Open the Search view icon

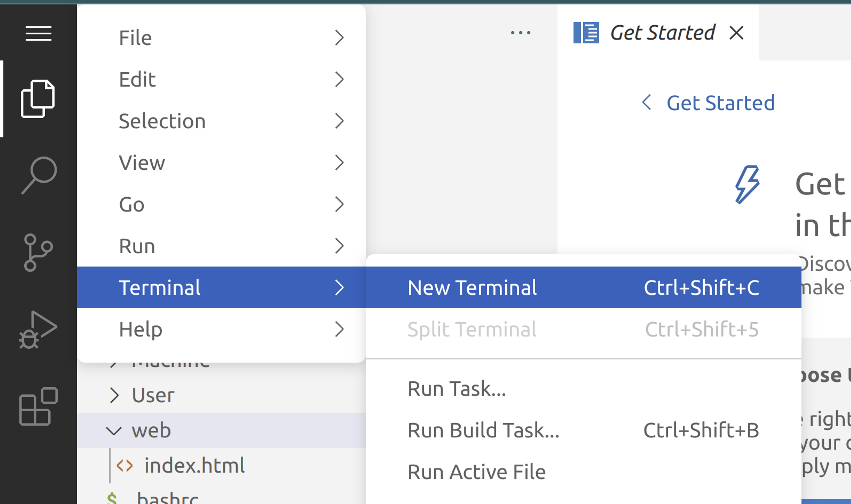click(x=39, y=175)
